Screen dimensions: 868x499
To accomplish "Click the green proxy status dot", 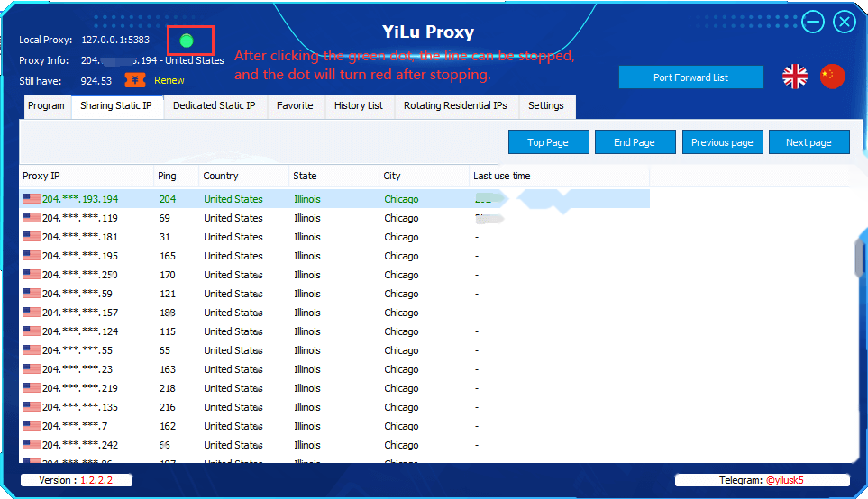I will point(187,41).
